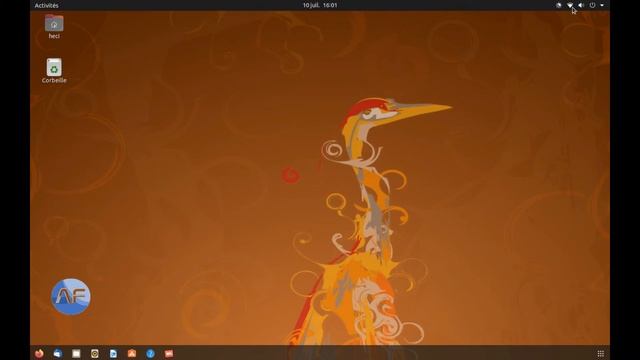Image resolution: width=640 pixels, height=360 pixels.
Task: Select the 'heci' desktop label
Action: tap(54, 36)
